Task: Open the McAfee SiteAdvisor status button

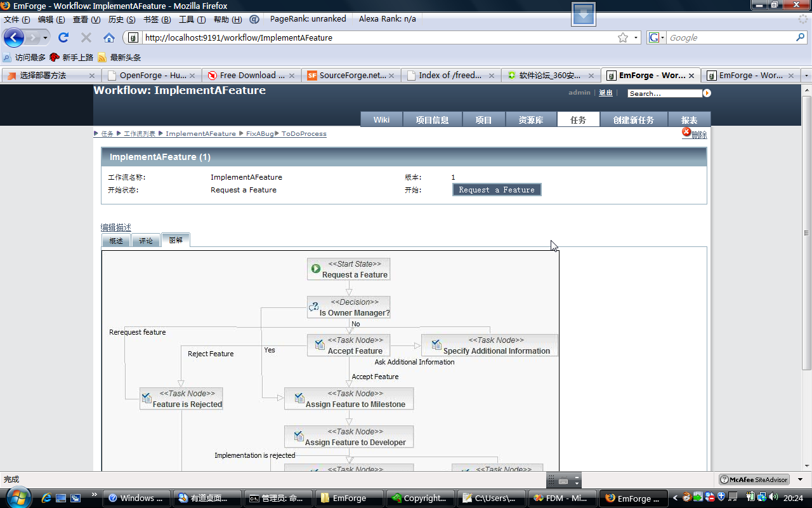Action: point(754,479)
